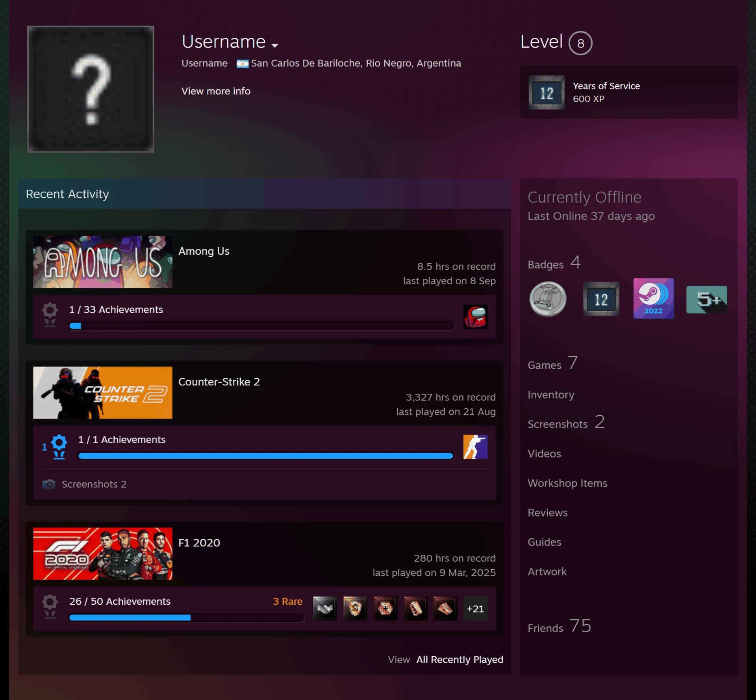Open the F1 2020 title link
Viewport: 756px width, 700px height.
pos(199,543)
